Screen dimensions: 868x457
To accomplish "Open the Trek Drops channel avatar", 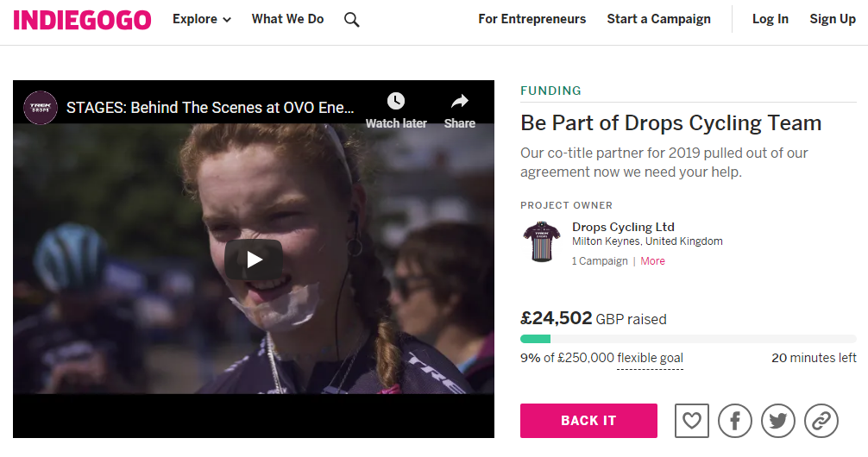I will 40,108.
